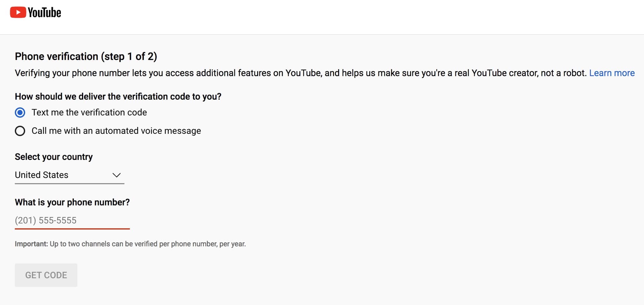Click the YouTube home logo to leave verification

click(35, 12)
